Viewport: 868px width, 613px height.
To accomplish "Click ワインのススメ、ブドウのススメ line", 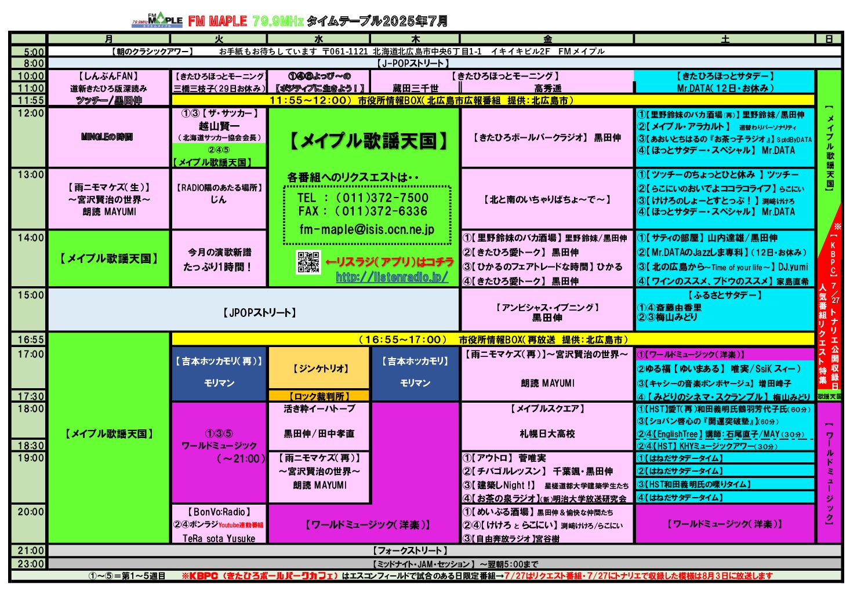I will (x=723, y=281).
